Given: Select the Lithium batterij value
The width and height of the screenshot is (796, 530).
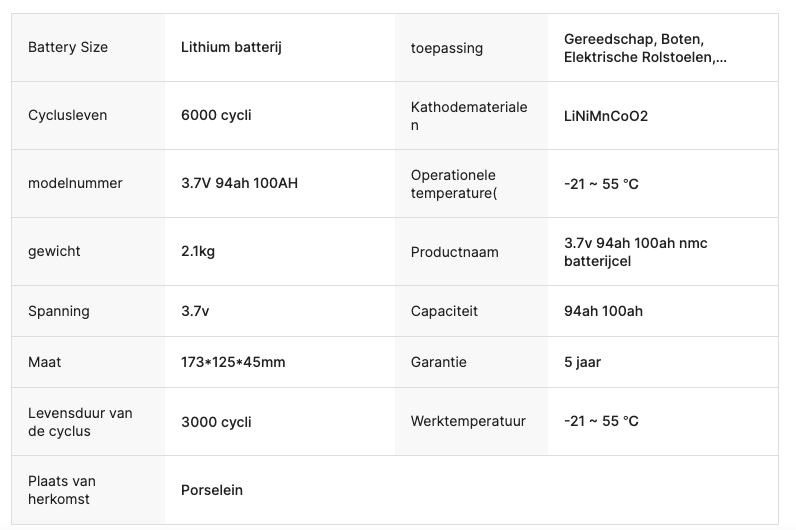Looking at the screenshot, I should 231,47.
